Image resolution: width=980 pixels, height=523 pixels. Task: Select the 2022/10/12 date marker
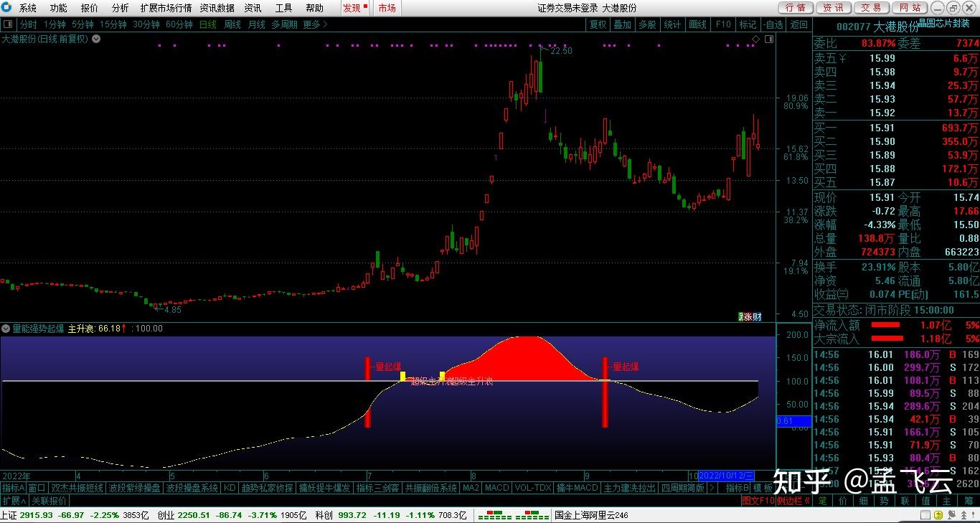tap(726, 476)
